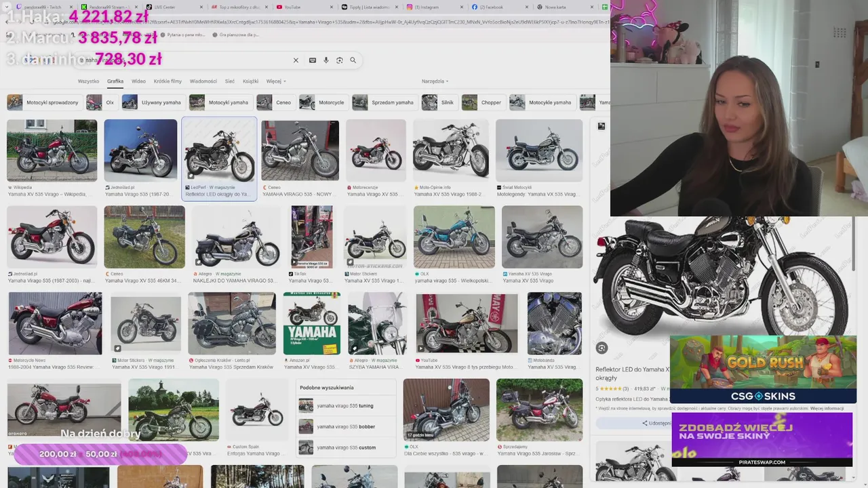Open the Sprzedajemy 535 virago Jarosław thumbnail
Screen dimensions: 868x488
point(539,409)
